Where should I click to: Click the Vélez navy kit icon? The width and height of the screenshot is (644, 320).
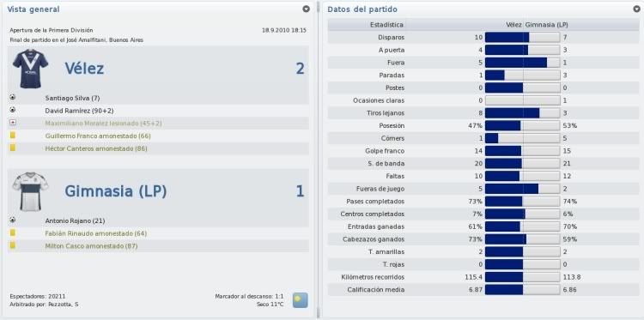pos(30,69)
